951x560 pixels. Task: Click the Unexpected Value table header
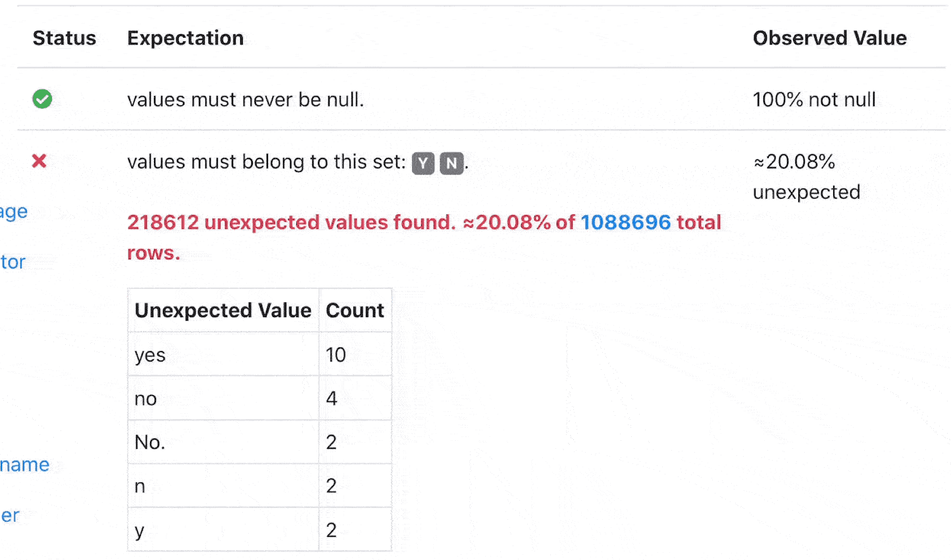[223, 311]
